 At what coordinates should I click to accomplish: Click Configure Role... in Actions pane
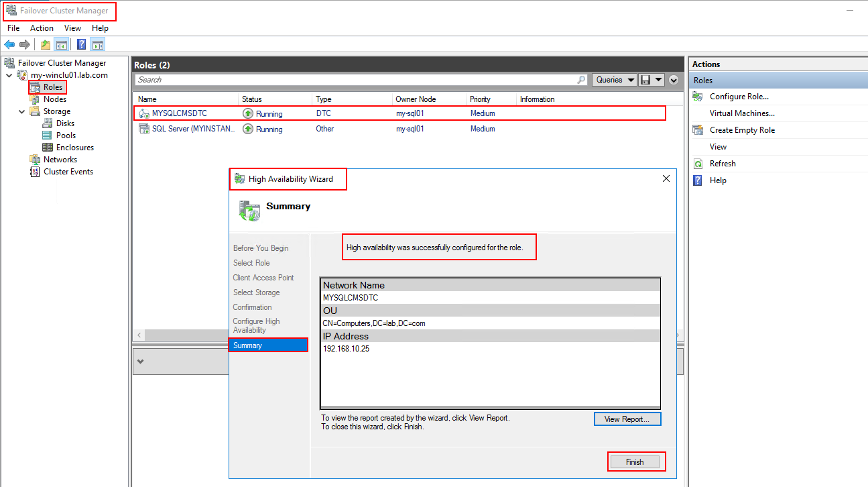click(x=739, y=97)
